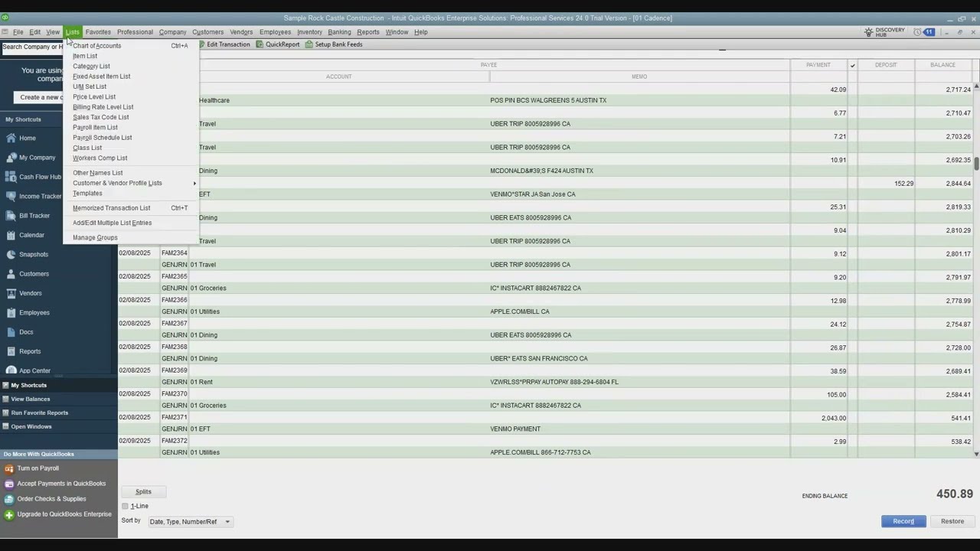Click VENMO PAYMENT memo text
Viewport: 980px width, 551px height.
[515, 429]
